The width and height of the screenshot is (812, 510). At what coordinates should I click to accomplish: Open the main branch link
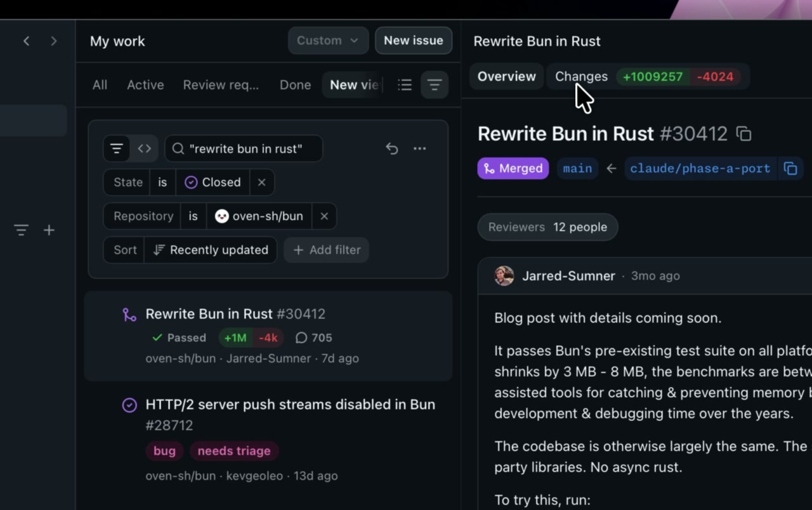(x=577, y=168)
